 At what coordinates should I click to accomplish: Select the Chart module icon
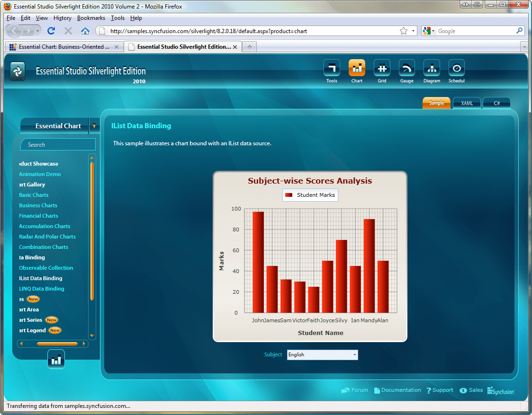coord(357,68)
